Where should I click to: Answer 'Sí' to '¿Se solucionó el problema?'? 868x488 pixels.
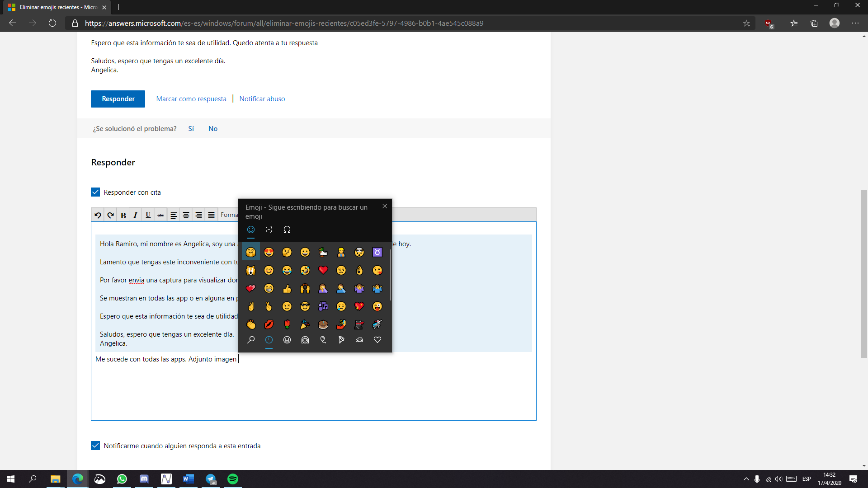tap(191, 129)
